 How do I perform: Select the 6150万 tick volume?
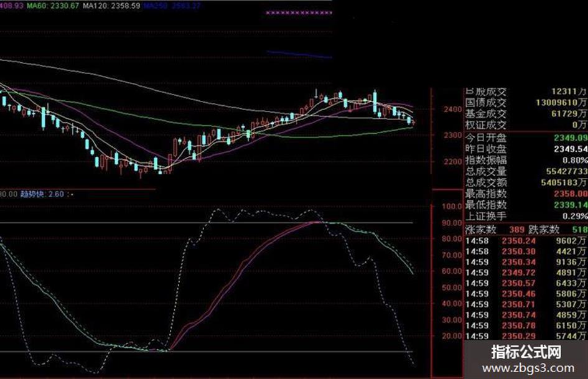571,325
